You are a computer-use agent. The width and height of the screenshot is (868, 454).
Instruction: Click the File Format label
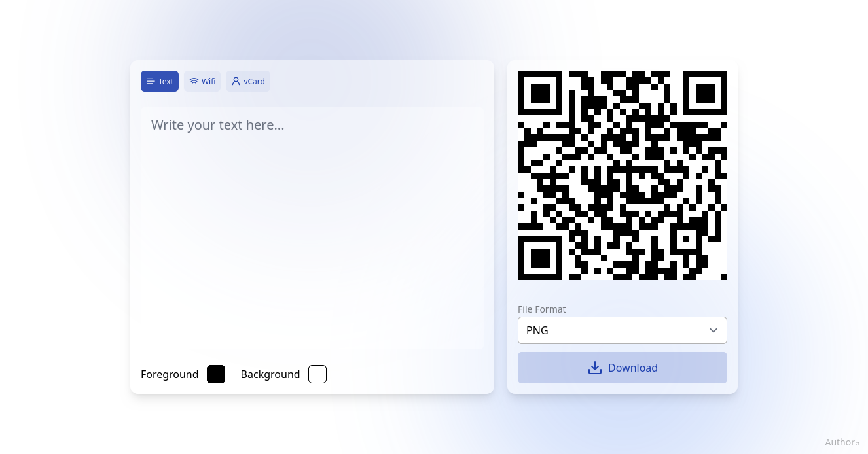(541, 309)
